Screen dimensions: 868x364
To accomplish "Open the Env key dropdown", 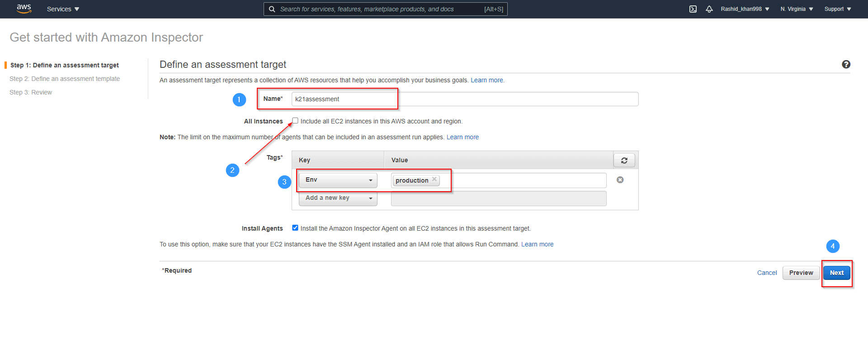I will [338, 180].
